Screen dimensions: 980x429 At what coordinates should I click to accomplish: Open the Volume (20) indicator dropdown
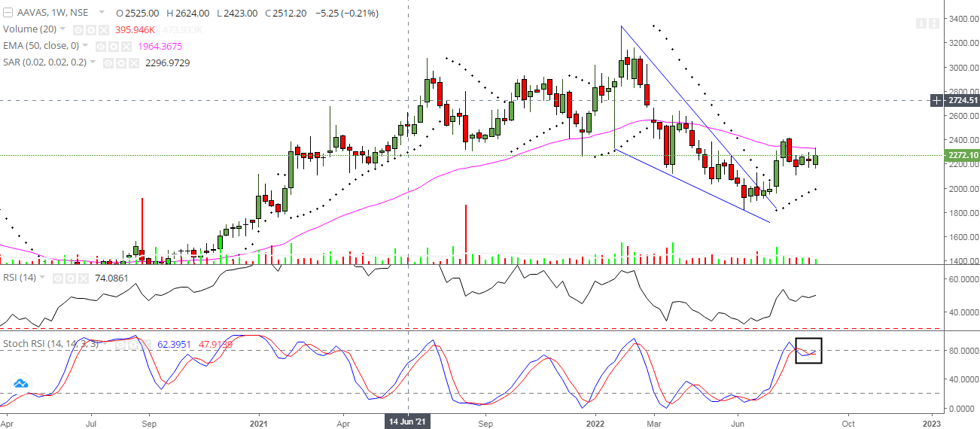click(62, 30)
